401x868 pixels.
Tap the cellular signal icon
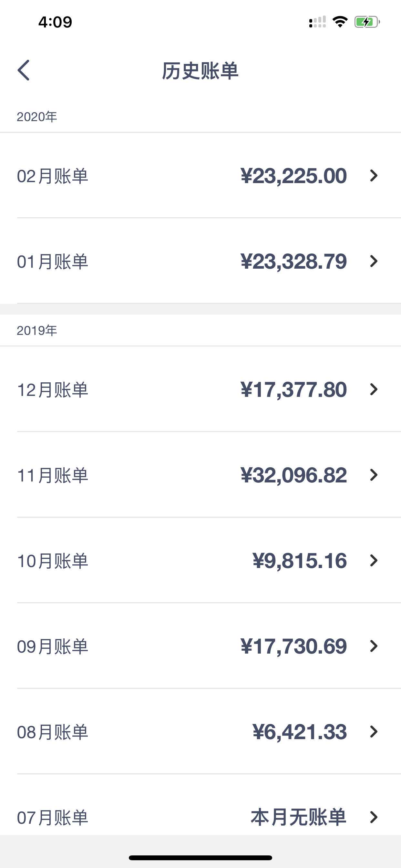[x=317, y=22]
